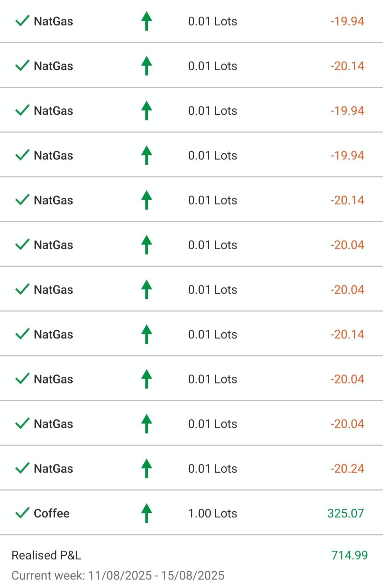Click the checkmark in the topmost NatGas row
Screen dimensions: 383x588
(x=22, y=21)
